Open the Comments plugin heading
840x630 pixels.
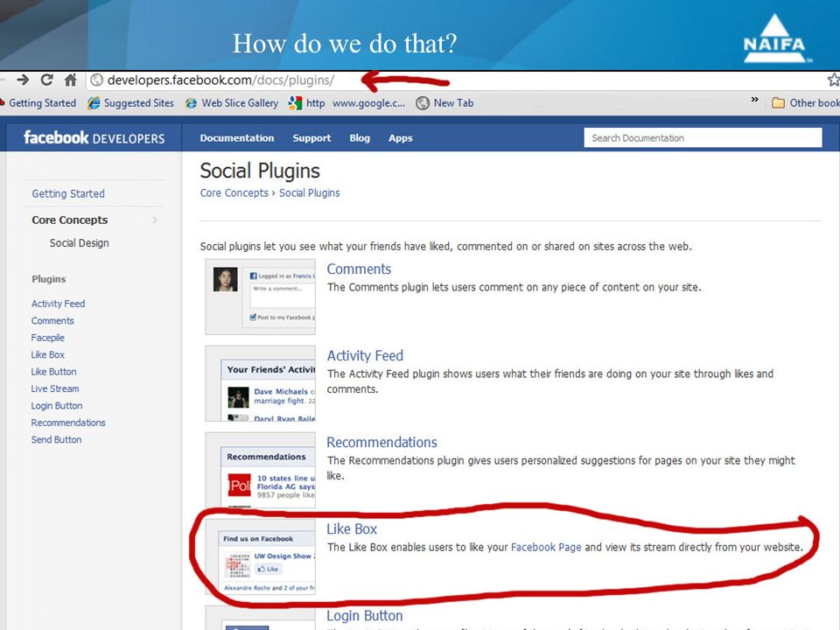click(x=359, y=269)
